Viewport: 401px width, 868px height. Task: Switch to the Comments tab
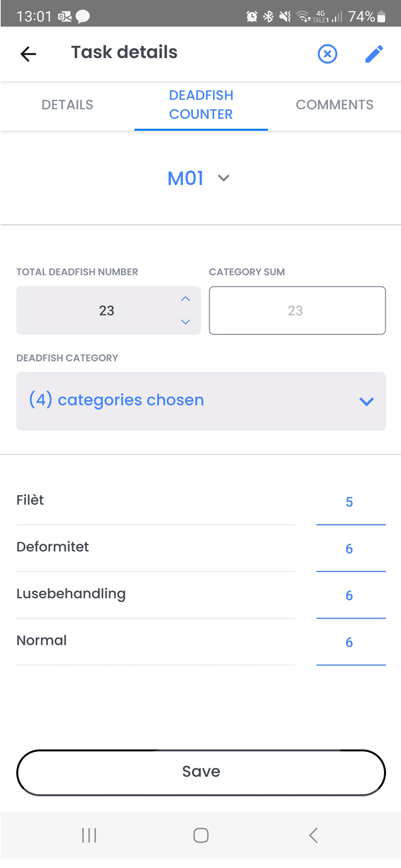coord(334,105)
